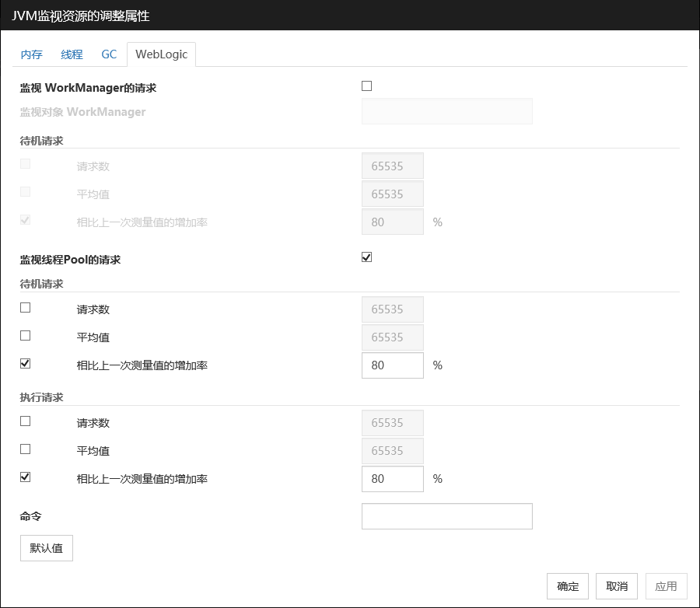Image resolution: width=700 pixels, height=608 pixels.
Task: Tick 请求数 checkbox under 线程Pool 待机请求
Action: click(x=26, y=308)
